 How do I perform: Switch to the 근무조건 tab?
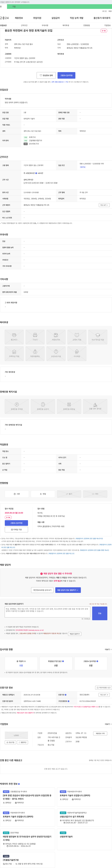pyautogui.click(x=24, y=25)
